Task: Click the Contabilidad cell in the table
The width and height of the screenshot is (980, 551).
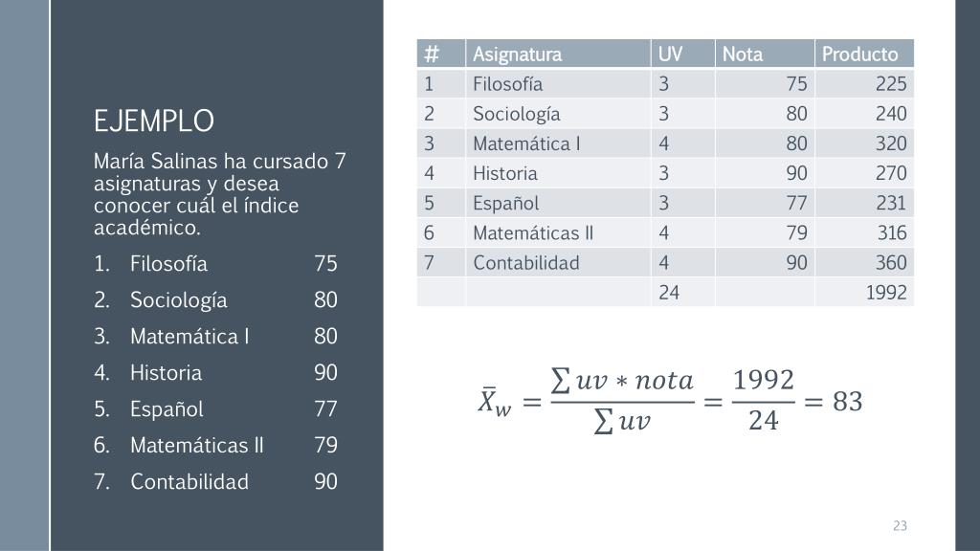Action: (525, 263)
